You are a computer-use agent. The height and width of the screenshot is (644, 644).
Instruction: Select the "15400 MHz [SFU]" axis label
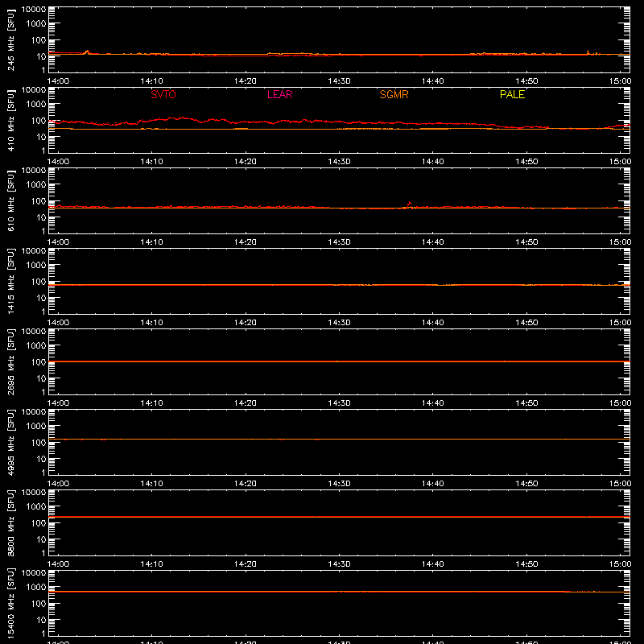point(10,603)
